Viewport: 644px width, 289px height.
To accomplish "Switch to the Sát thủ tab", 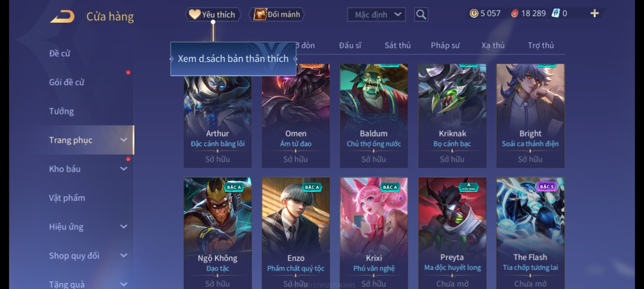I will [x=398, y=45].
